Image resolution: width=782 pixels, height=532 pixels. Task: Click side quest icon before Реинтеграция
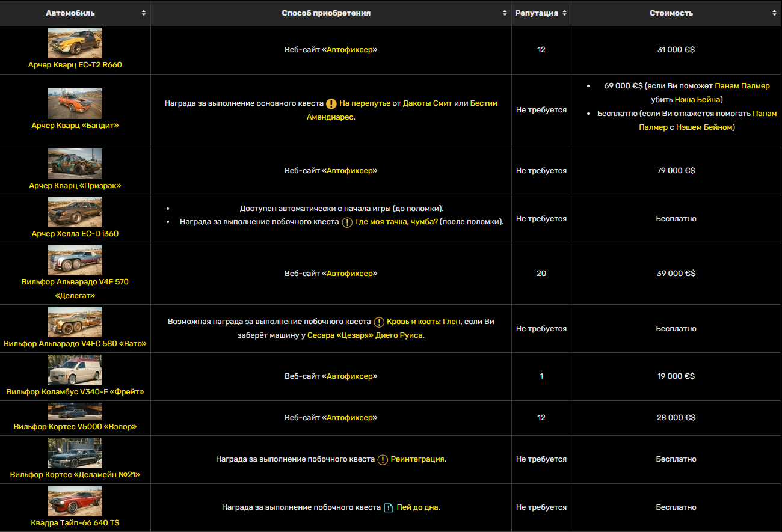383,459
